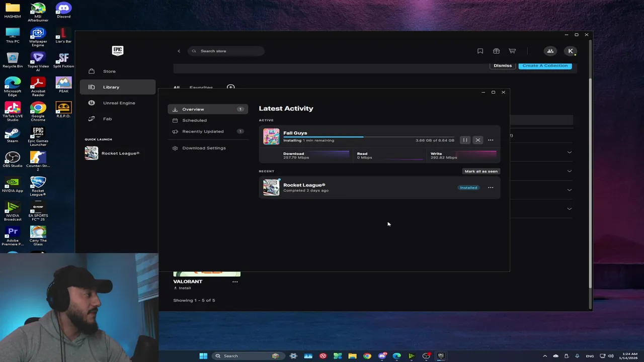The width and height of the screenshot is (644, 362).
Task: Select OBS Studio desktop icon
Action: (13, 159)
